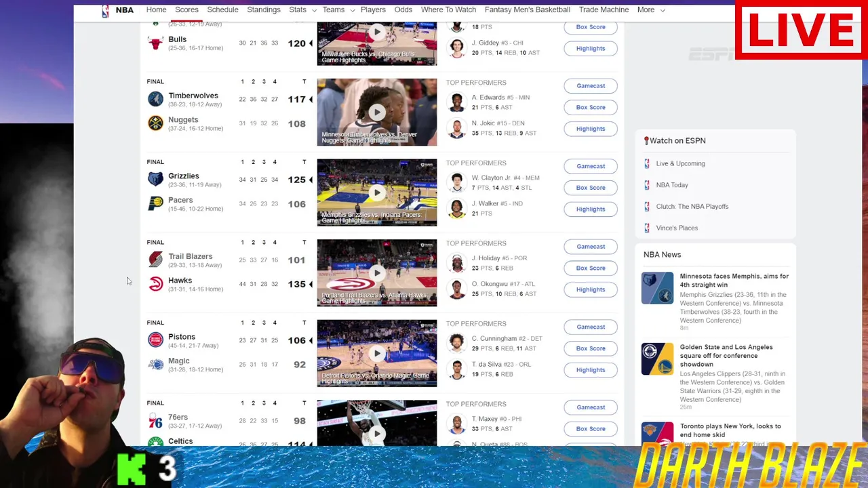
Task: Open Box Score for Bucks vs. Bulls
Action: point(591,27)
